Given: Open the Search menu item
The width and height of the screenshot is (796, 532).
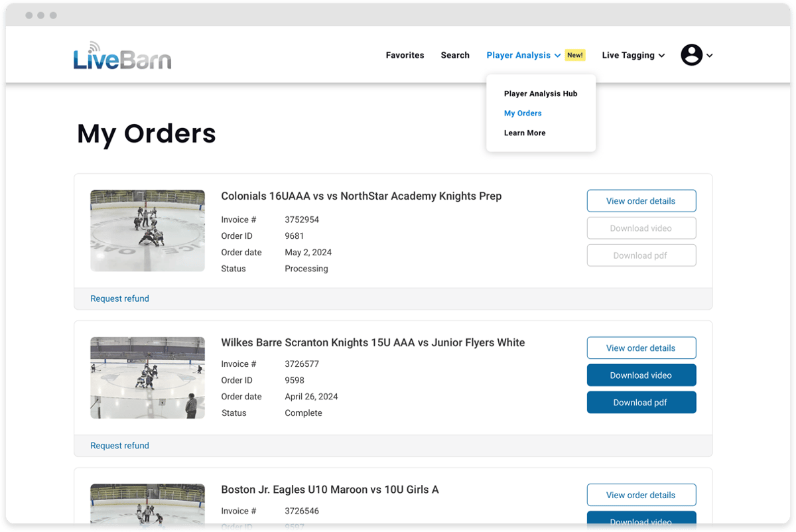Looking at the screenshot, I should tap(454, 55).
